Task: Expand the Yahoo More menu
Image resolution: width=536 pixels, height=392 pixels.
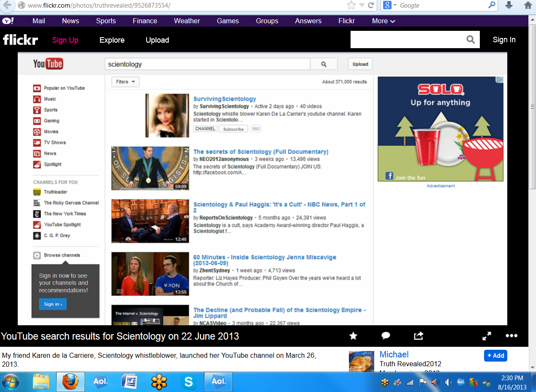Action: point(384,21)
